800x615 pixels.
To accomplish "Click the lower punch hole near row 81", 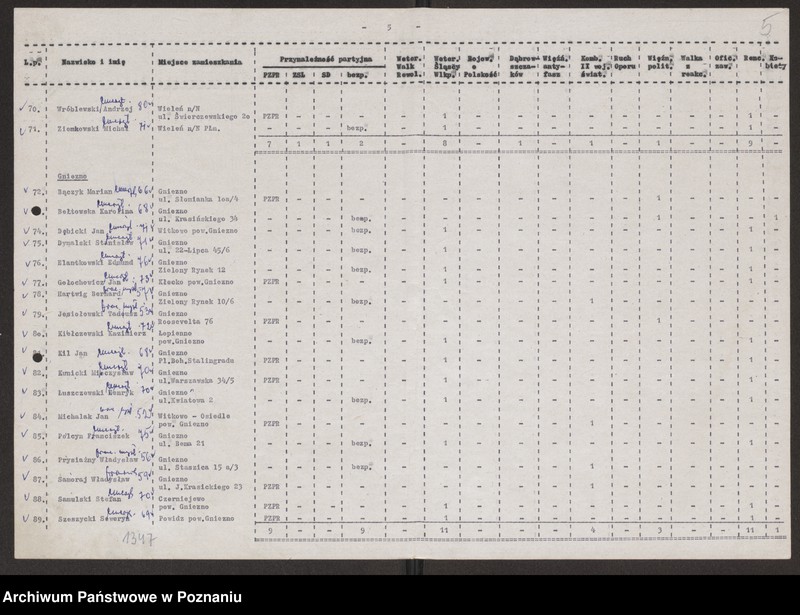I will point(37,356).
